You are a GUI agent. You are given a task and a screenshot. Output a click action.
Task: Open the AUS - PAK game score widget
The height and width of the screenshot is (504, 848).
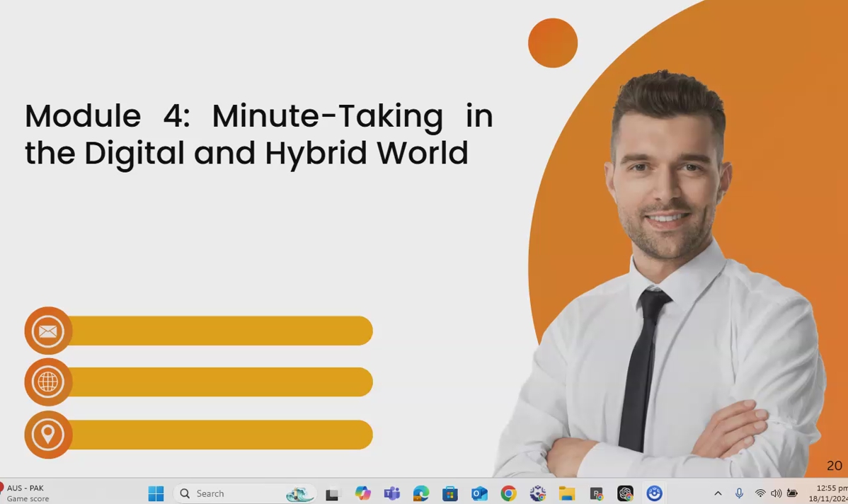coord(25,493)
